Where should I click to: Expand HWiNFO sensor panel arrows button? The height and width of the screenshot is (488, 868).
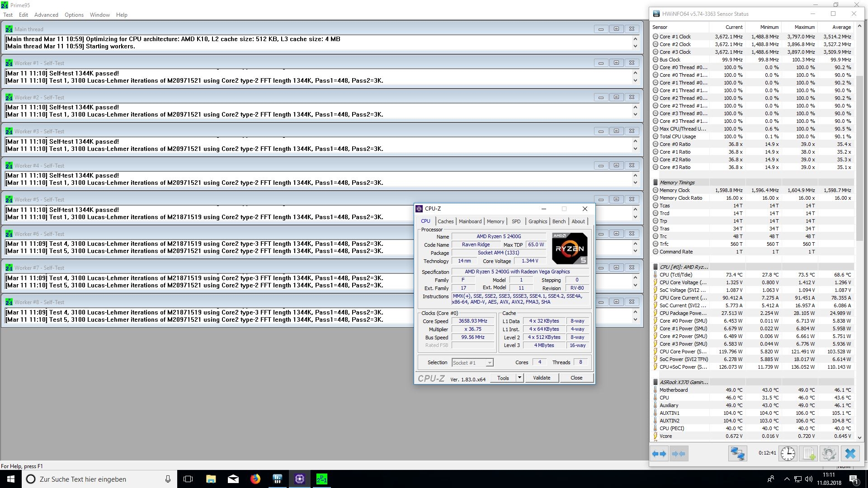(660, 454)
